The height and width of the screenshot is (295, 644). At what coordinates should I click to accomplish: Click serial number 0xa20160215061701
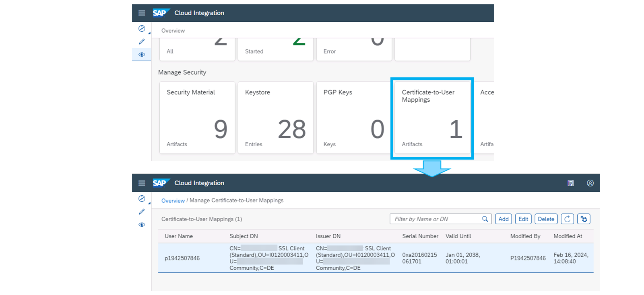click(419, 258)
